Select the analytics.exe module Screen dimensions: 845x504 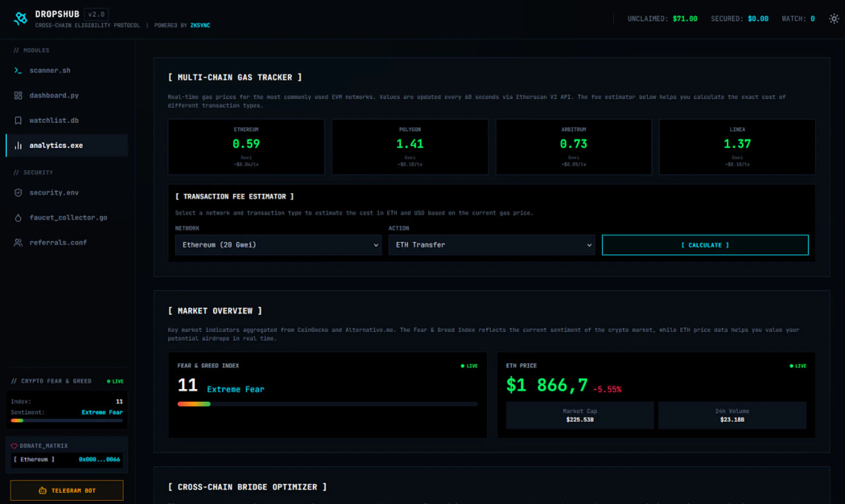click(x=67, y=145)
